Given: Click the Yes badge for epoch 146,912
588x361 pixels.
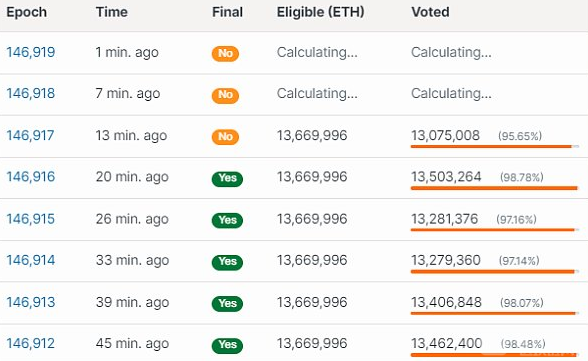Looking at the screenshot, I should (227, 345).
